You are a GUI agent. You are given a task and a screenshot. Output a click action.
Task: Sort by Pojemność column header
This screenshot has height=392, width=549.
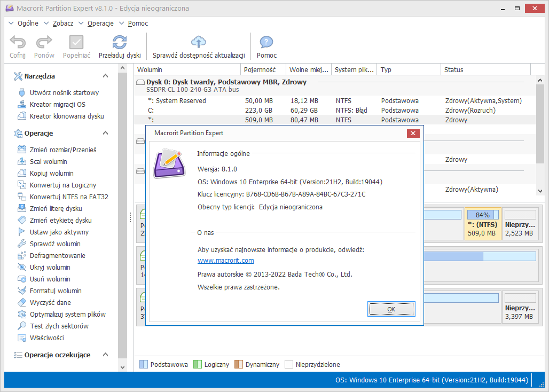263,69
